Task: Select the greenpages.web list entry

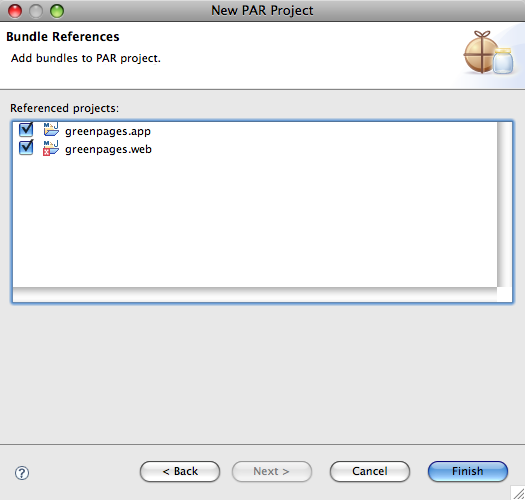Action: pyautogui.click(x=108, y=149)
